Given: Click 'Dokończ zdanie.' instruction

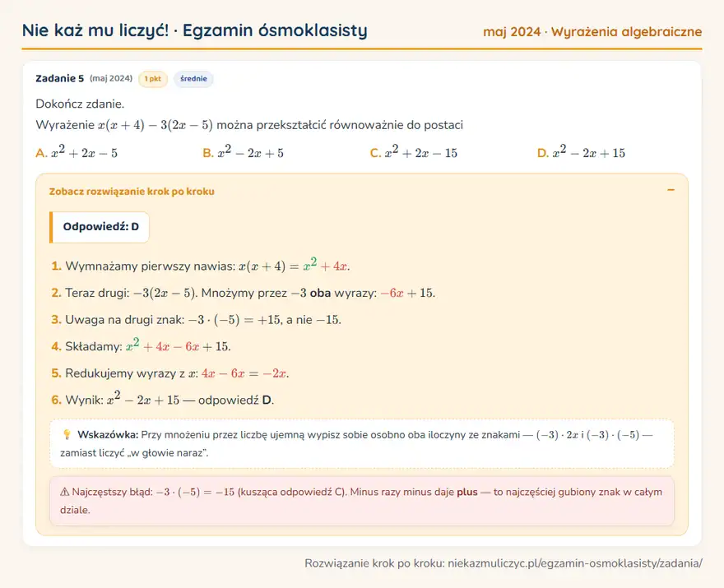Looking at the screenshot, I should tap(80, 104).
